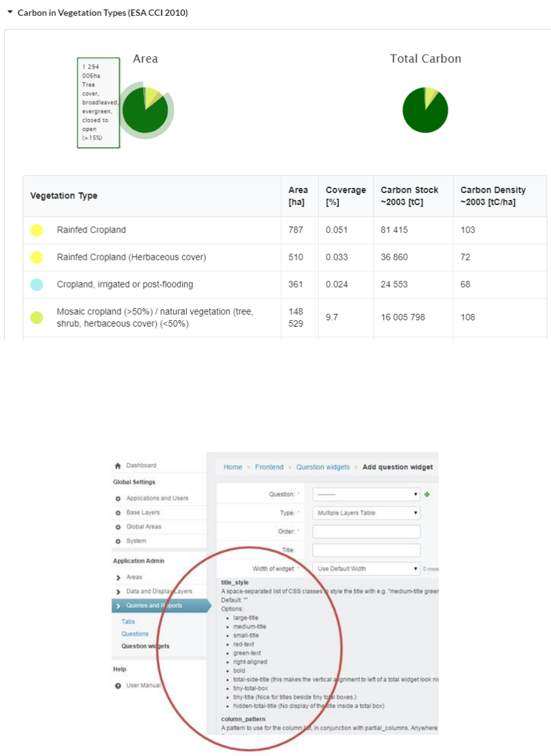The height and width of the screenshot is (756, 551).
Task: Open Global Areas settings
Action: [144, 526]
